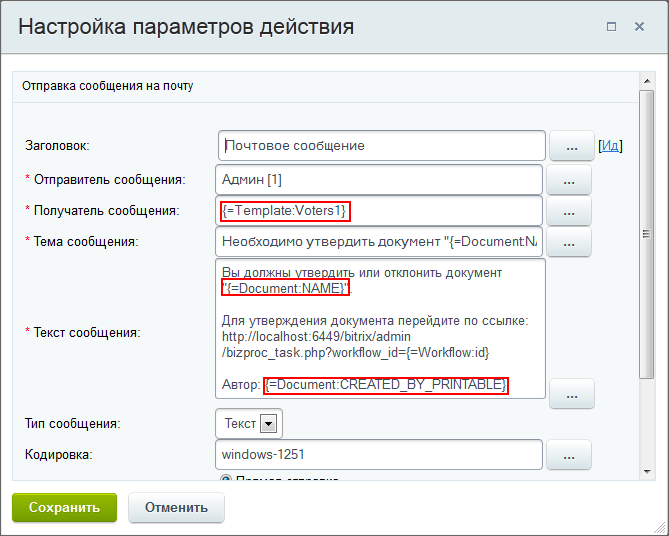Screen dimensions: 669x536
Task: Click the scrollbar up arrow
Action: coord(648,86)
